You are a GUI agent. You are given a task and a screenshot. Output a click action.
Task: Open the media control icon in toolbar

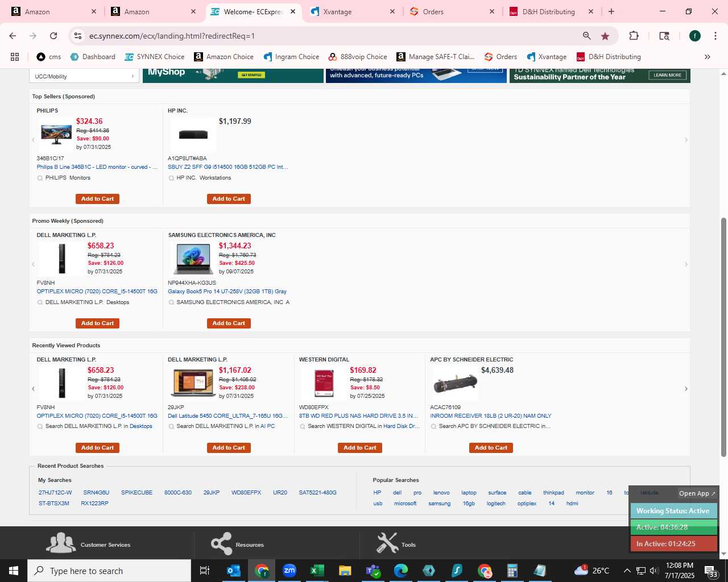(664, 36)
